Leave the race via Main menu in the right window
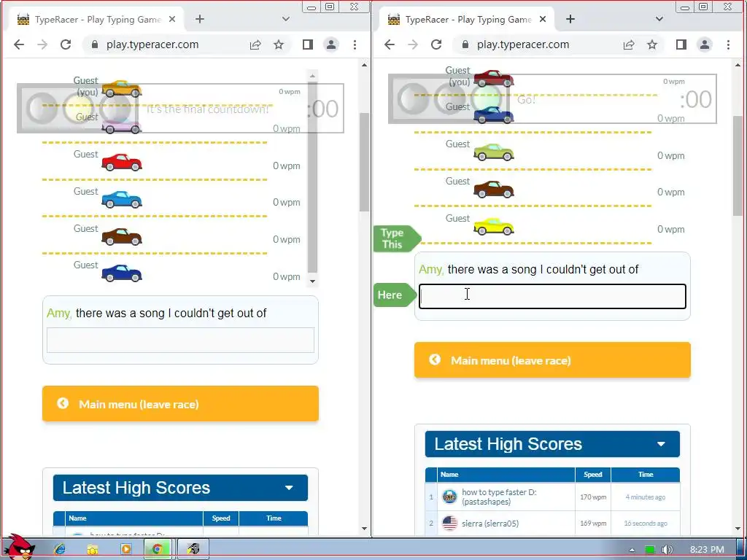Viewport: 747px width, 560px height. (553, 360)
